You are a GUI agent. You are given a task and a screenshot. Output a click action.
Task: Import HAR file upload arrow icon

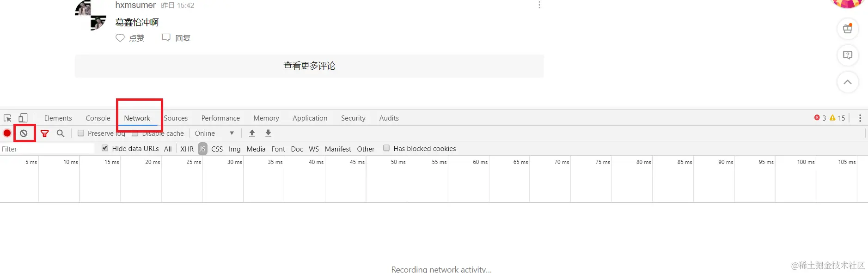[252, 133]
